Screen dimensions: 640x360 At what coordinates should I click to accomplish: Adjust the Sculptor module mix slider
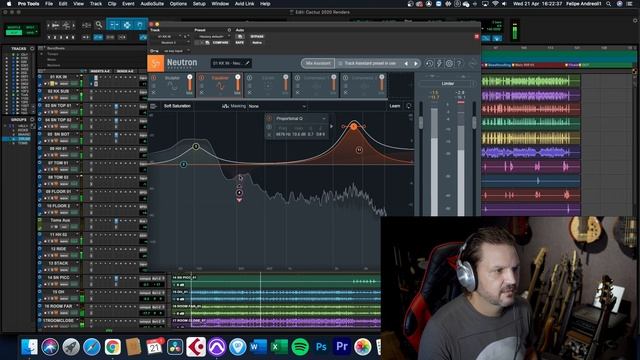click(x=189, y=83)
